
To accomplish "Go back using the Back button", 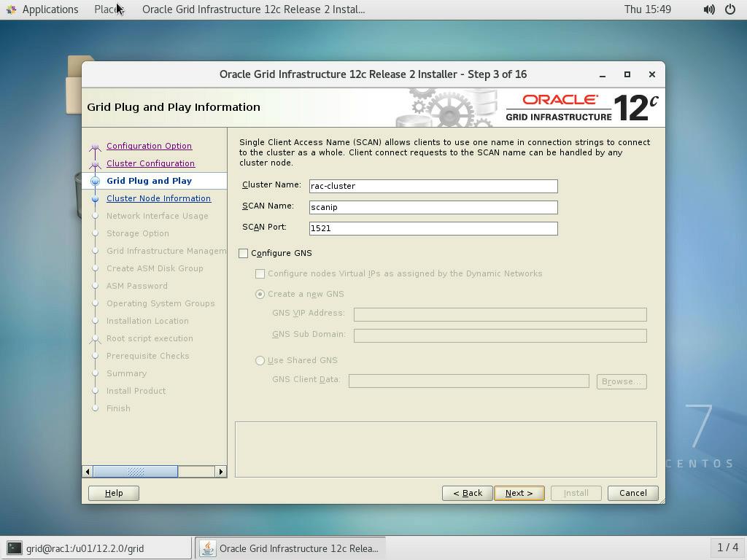I will (x=467, y=493).
